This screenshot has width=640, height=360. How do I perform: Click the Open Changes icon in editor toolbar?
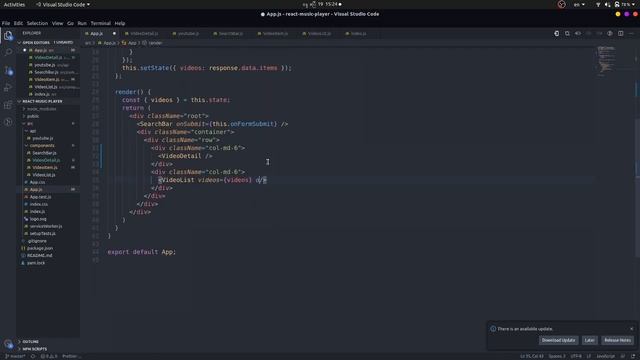coord(556,33)
